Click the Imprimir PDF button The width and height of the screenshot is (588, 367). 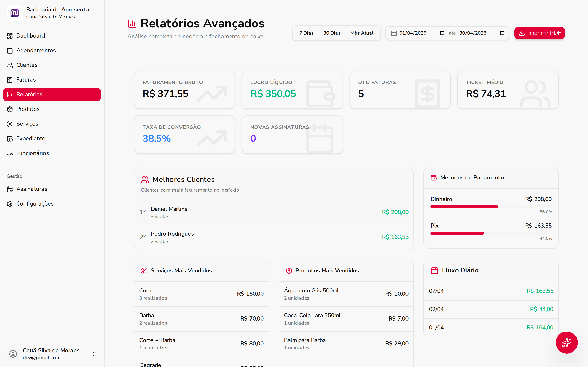tap(539, 33)
